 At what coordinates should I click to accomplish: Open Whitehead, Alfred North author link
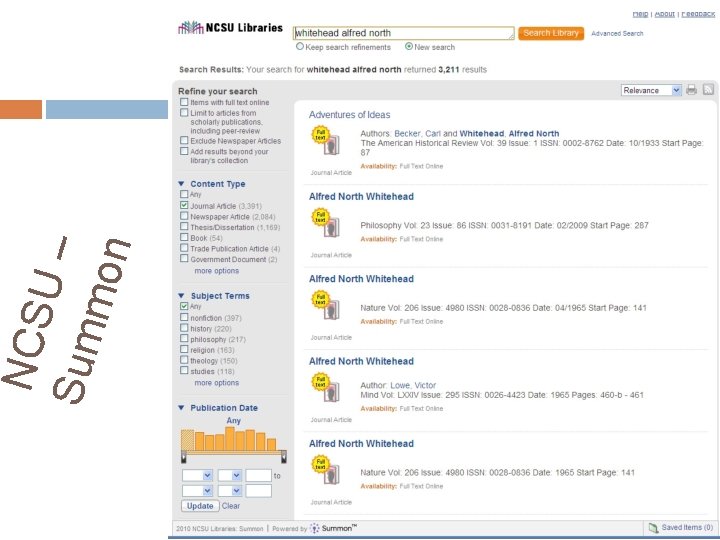click(509, 134)
